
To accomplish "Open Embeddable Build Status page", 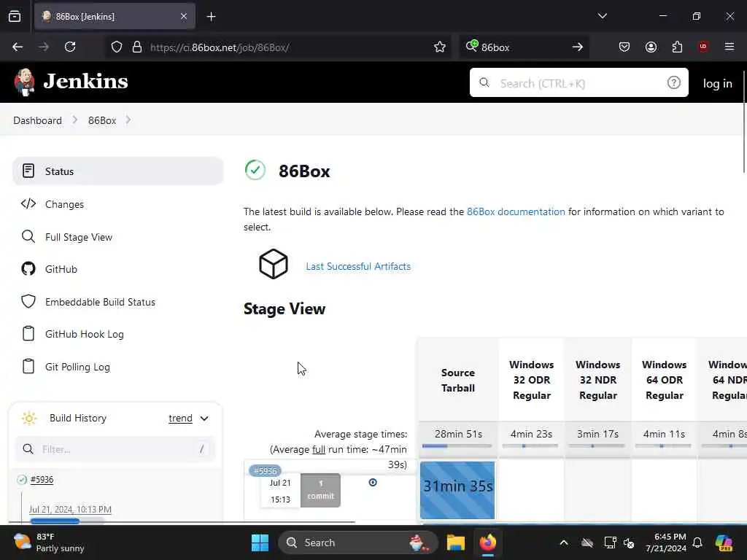I will coord(100,302).
